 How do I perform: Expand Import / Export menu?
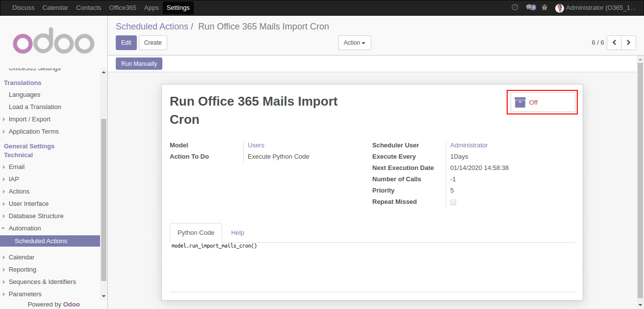pyautogui.click(x=29, y=119)
